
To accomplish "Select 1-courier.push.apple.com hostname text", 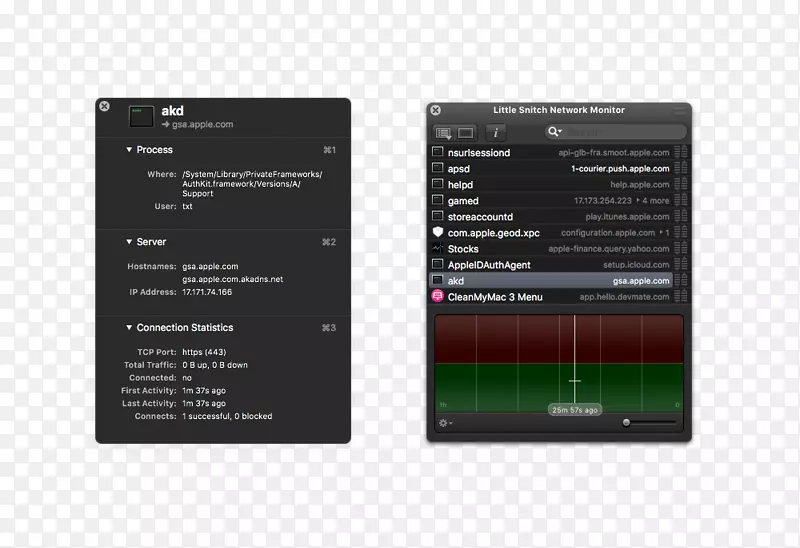I will tap(620, 168).
